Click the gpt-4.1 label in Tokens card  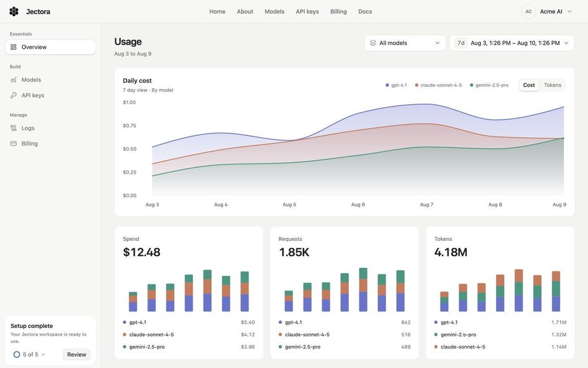pos(449,322)
